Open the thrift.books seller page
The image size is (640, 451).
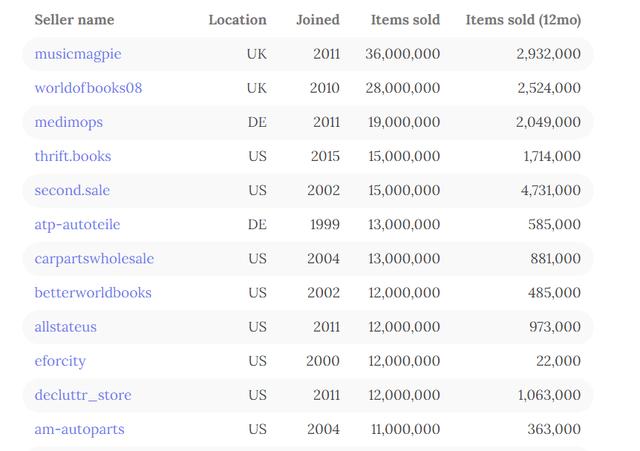click(x=73, y=156)
